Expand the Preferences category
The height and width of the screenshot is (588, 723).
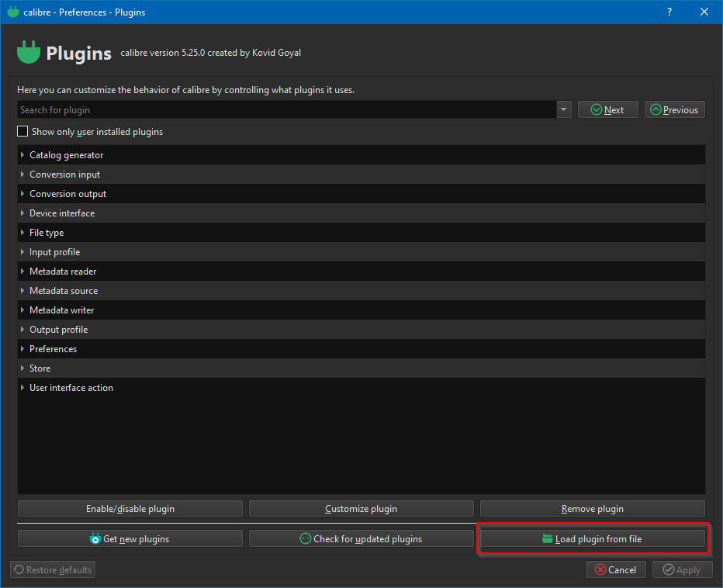(22, 348)
